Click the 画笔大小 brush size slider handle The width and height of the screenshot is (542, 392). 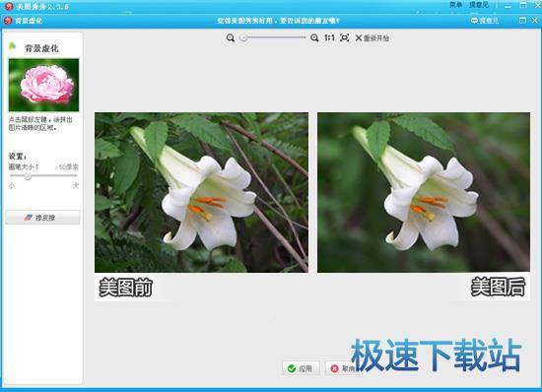point(28,176)
